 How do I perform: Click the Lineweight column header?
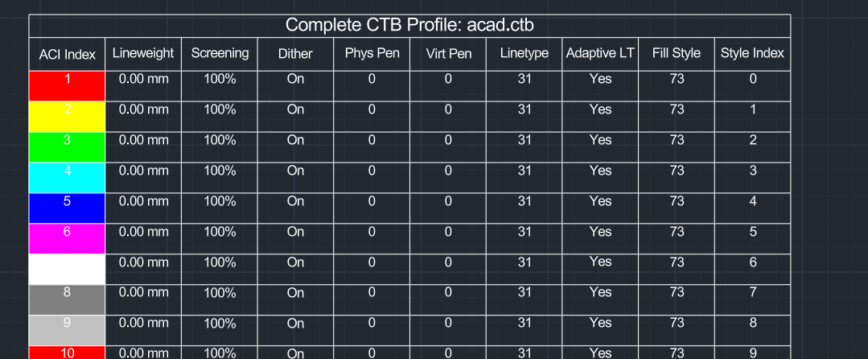pos(143,54)
